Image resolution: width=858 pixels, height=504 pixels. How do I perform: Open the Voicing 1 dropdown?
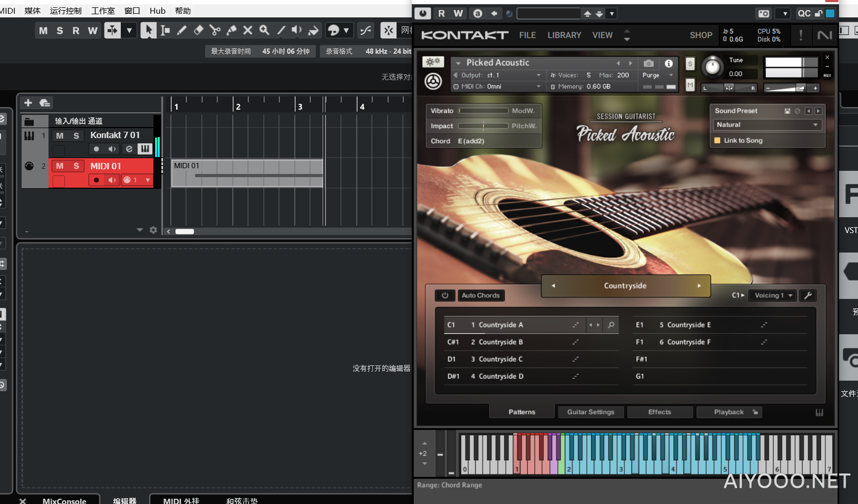(x=774, y=295)
